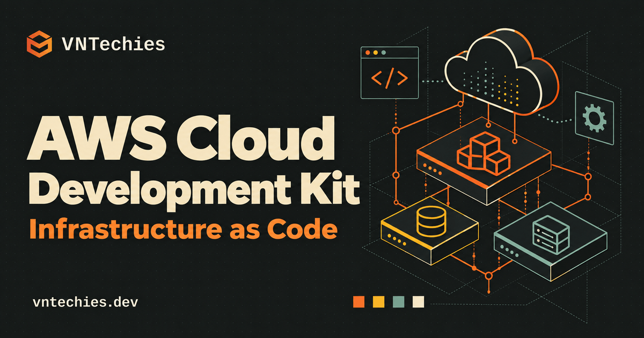This screenshot has width=644, height=338.
Task: Pick the sage green color square
Action: [x=398, y=302]
